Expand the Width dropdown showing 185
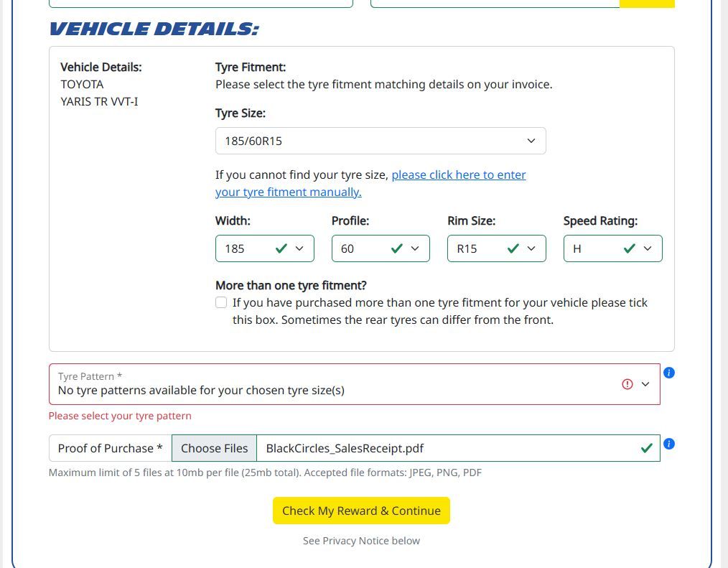Image resolution: width=728 pixels, height=568 pixels. (264, 248)
